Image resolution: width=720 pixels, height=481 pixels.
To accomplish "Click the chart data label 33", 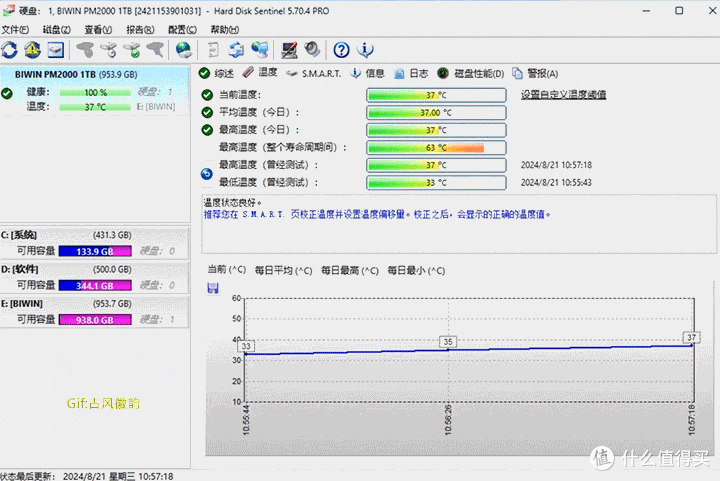I will pos(246,346).
